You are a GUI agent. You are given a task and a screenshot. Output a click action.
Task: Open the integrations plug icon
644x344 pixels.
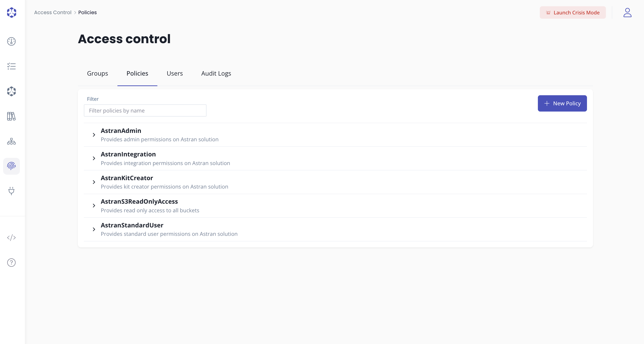click(11, 191)
